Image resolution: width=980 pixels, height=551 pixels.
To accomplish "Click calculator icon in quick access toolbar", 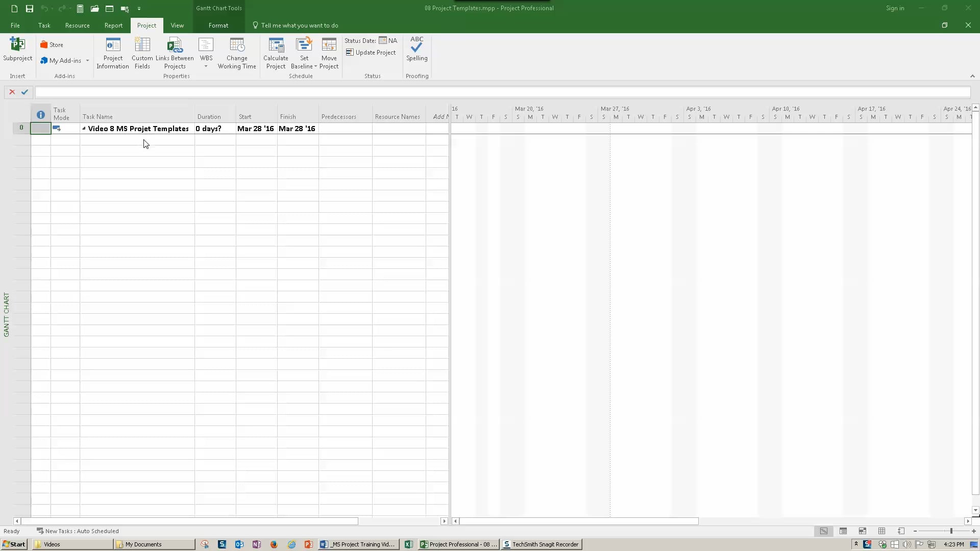I will tap(80, 8).
